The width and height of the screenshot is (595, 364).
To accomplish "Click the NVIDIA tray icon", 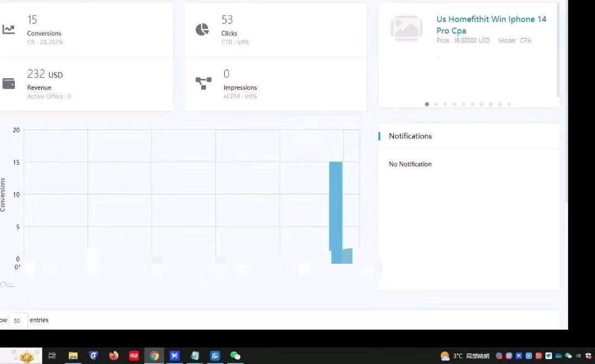I will point(578,356).
